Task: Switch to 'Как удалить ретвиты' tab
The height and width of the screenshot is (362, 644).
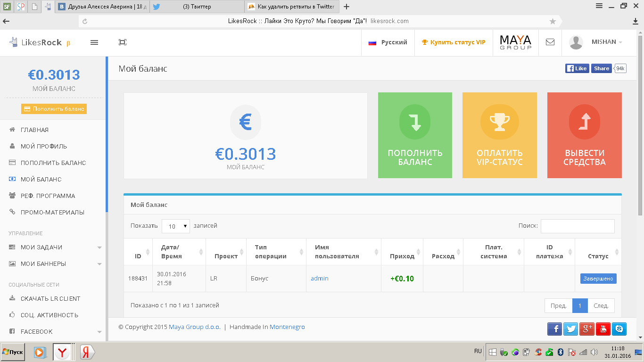Action: (291, 7)
